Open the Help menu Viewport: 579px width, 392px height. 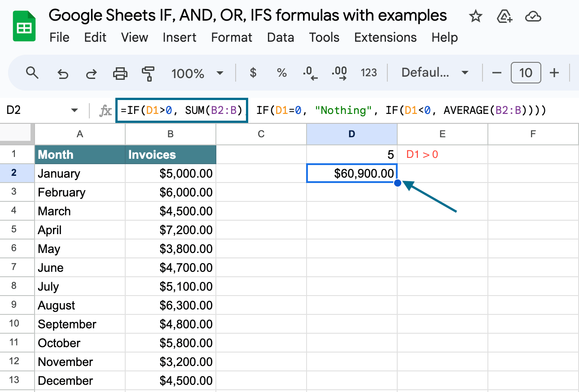[x=445, y=37]
